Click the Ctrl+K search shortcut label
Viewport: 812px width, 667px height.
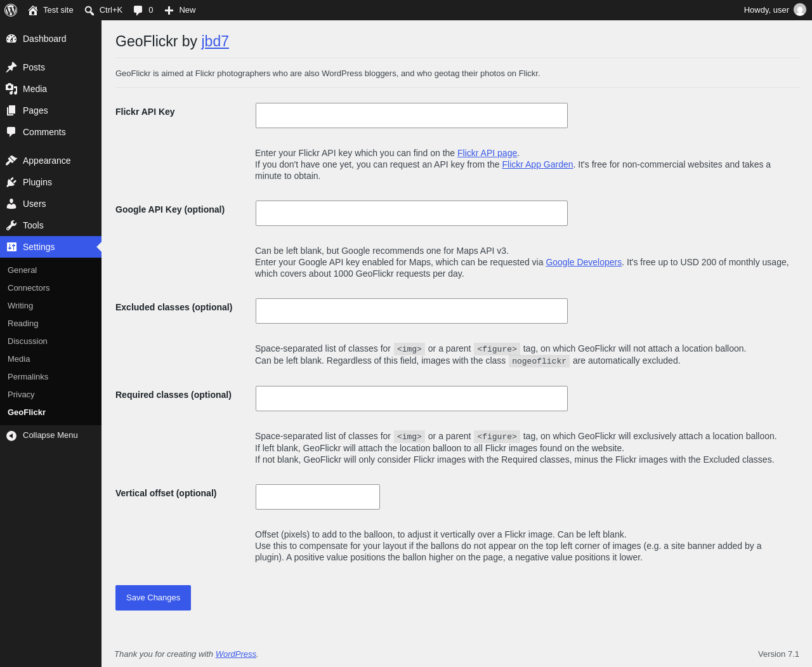click(x=111, y=10)
